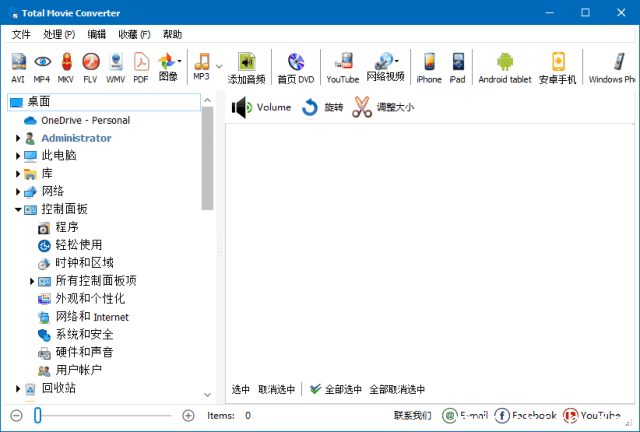Image resolution: width=640 pixels, height=432 pixels.
Task: Open the YouTube toolbar button
Action: (x=342, y=68)
